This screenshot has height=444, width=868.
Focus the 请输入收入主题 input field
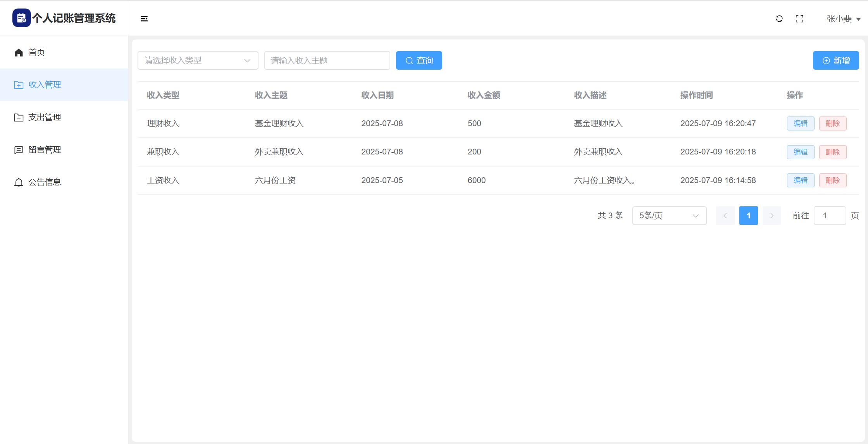click(x=327, y=60)
